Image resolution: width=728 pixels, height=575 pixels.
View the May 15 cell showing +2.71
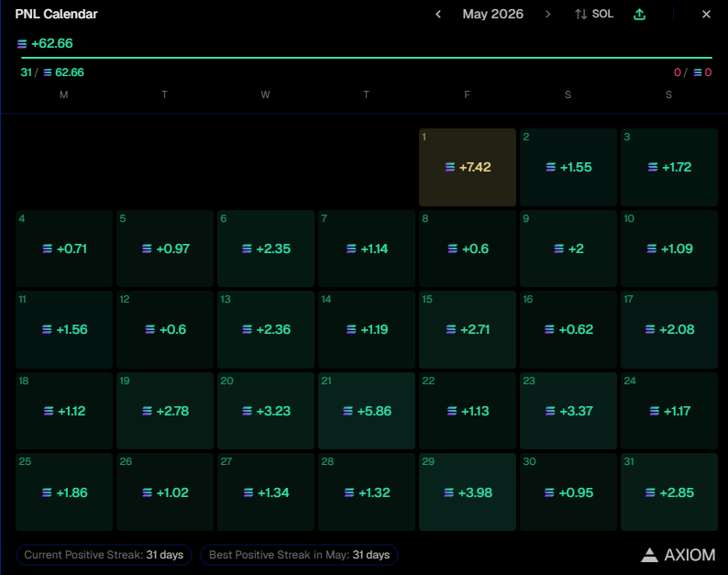click(467, 330)
